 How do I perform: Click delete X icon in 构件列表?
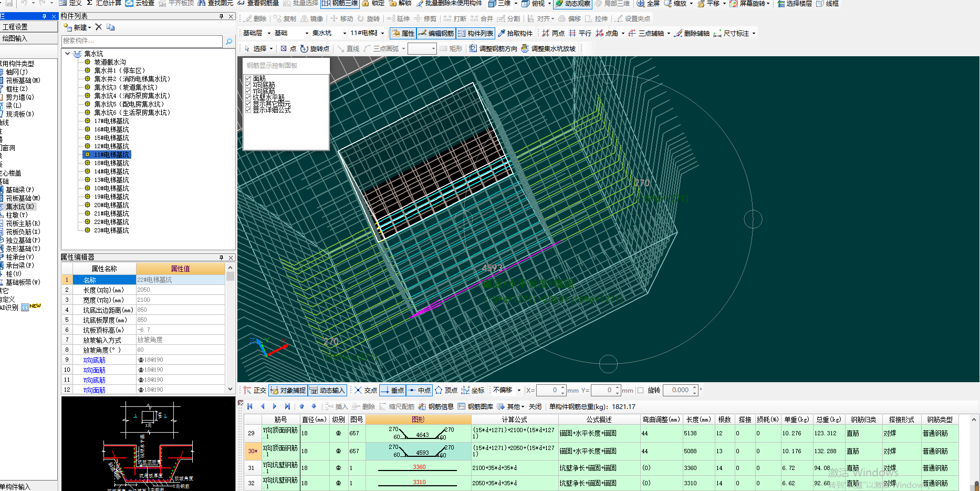[98, 27]
